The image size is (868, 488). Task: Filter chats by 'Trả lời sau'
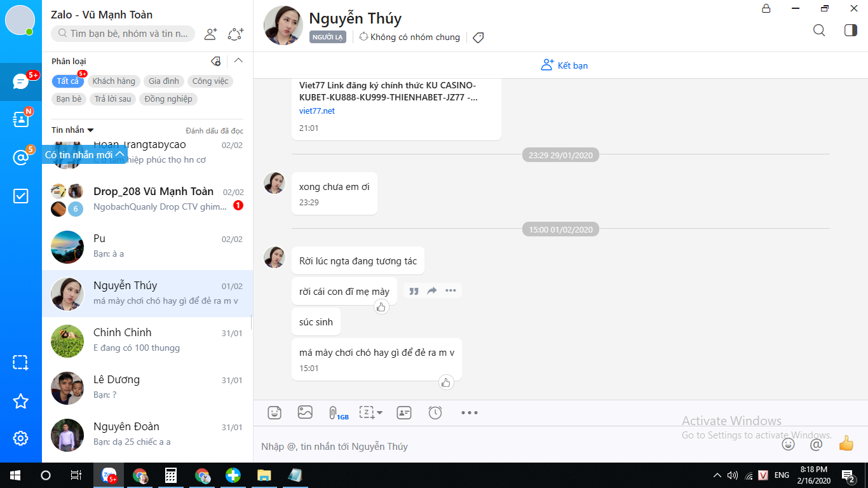pyautogui.click(x=113, y=99)
